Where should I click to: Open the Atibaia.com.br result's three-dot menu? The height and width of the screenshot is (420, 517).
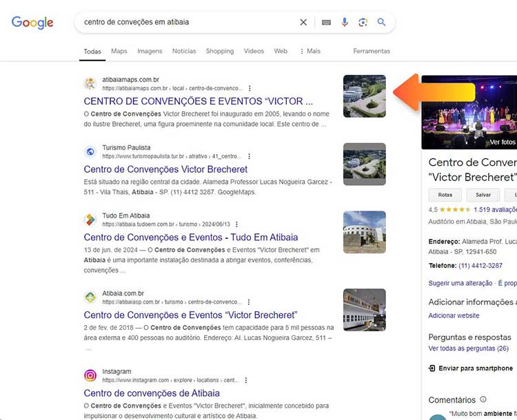pyautogui.click(x=249, y=302)
